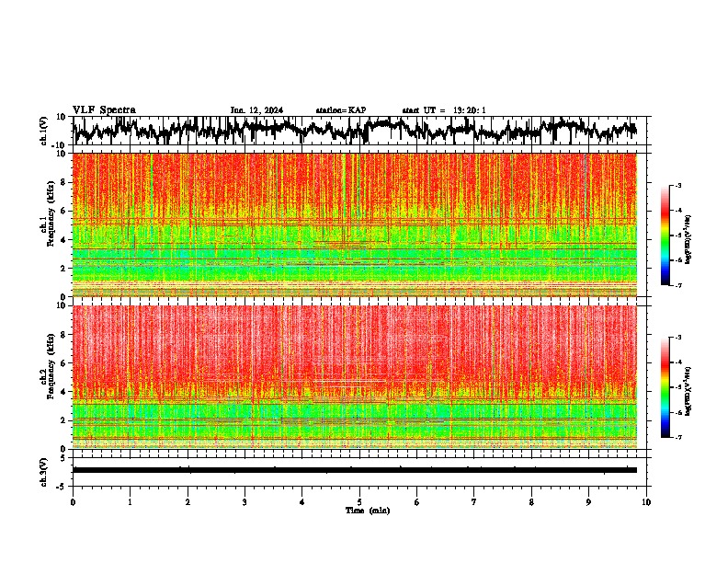The width and height of the screenshot is (728, 563).
Task: Click the ch.1(V) waveform axis label
Action: [x=44, y=131]
